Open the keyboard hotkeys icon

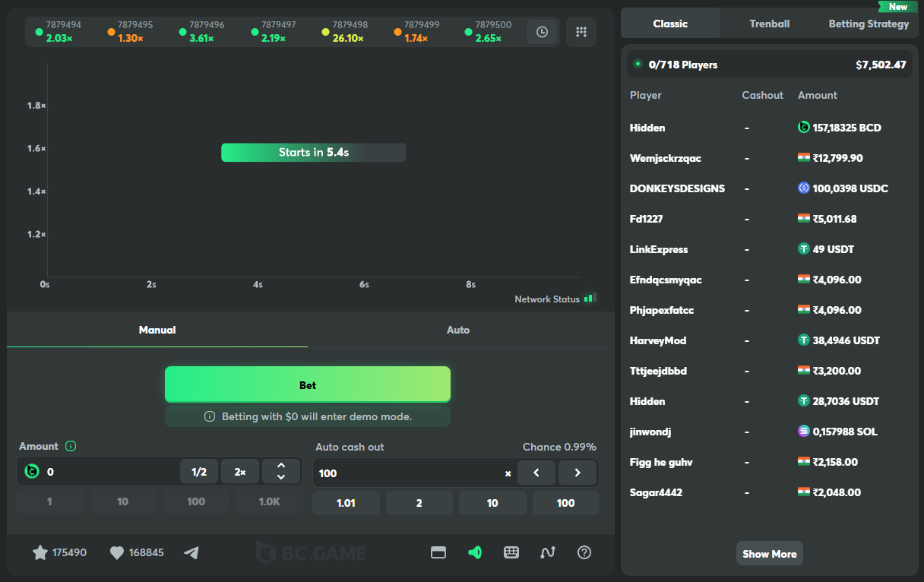511,552
